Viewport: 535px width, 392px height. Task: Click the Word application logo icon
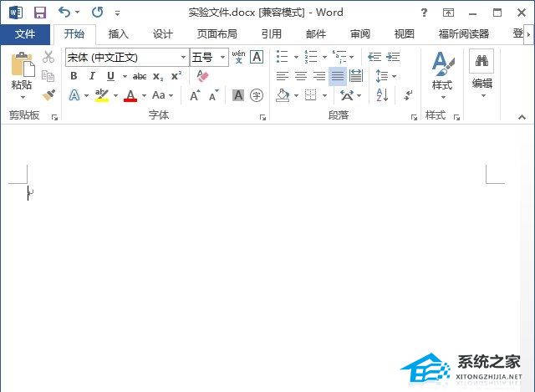pyautogui.click(x=16, y=13)
